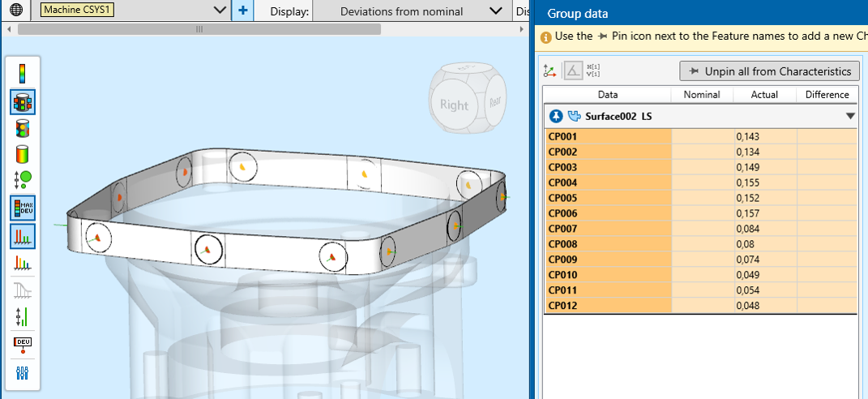Click the actual value 0,143
The height and width of the screenshot is (399, 868).
pyautogui.click(x=747, y=137)
